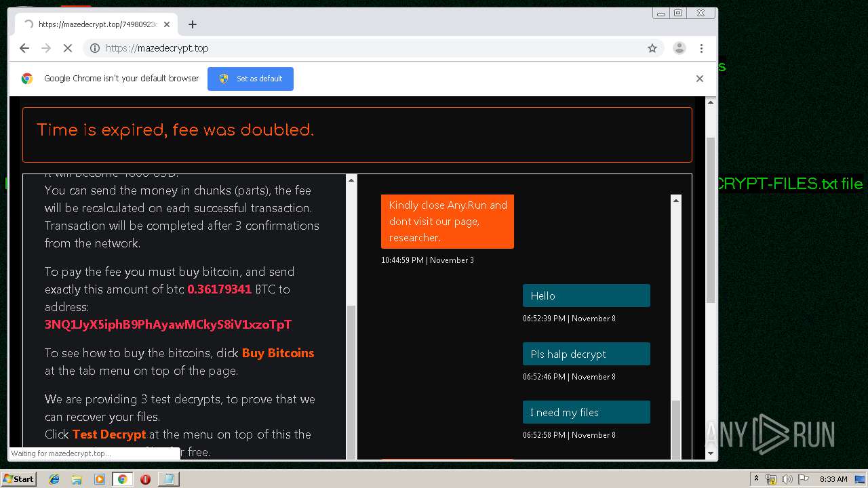Click the 'I need my files' chat bubble
Viewport: 868px width, 488px height.
pyautogui.click(x=587, y=412)
